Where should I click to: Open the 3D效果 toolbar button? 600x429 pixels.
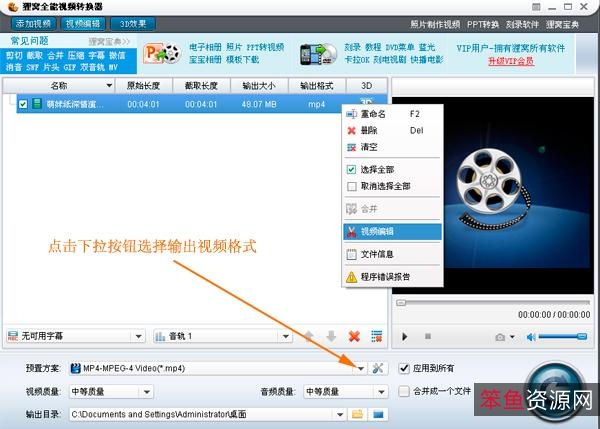coord(133,24)
